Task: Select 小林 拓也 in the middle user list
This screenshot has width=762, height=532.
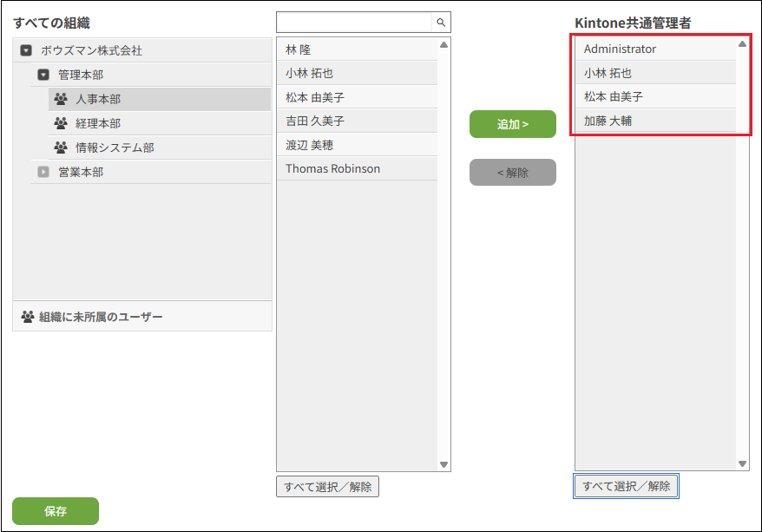Action: pyautogui.click(x=358, y=73)
